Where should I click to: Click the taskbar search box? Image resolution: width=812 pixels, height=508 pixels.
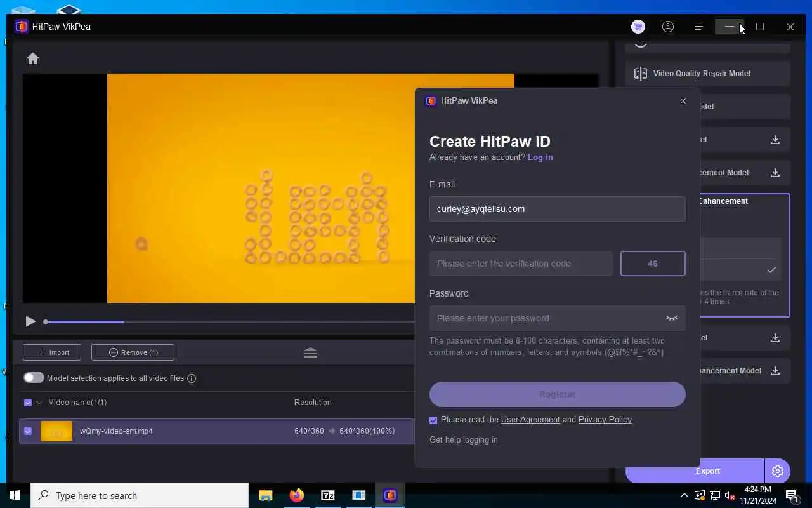click(140, 495)
